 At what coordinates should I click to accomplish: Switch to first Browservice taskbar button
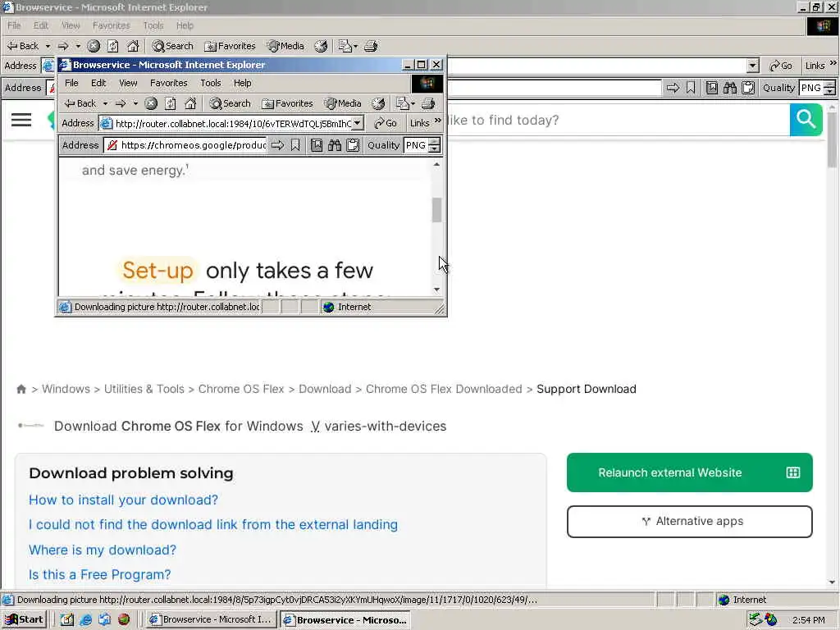[211, 619]
